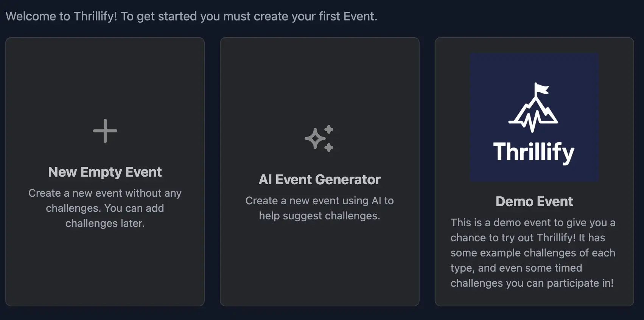Click the AI Event Generator heading
The width and height of the screenshot is (644, 320).
(320, 179)
